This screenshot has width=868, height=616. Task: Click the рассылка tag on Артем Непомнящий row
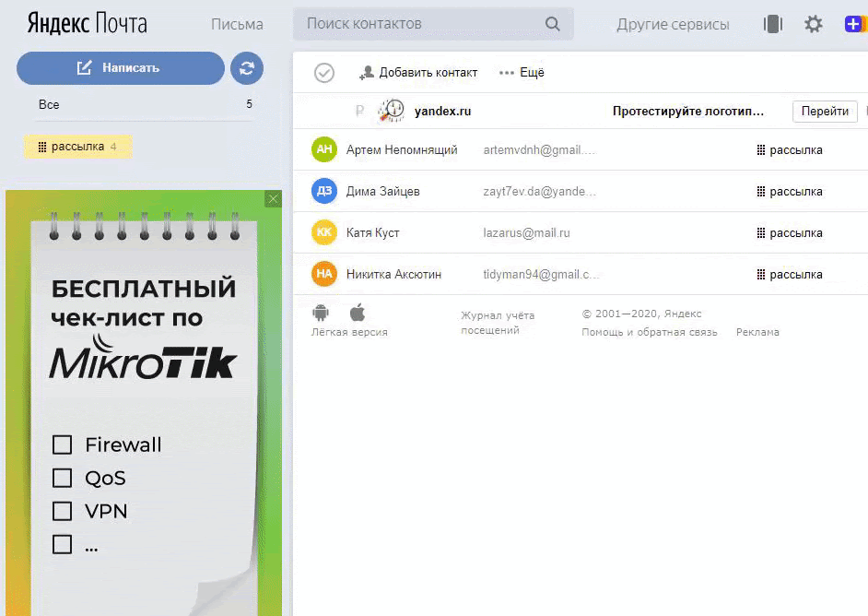790,150
